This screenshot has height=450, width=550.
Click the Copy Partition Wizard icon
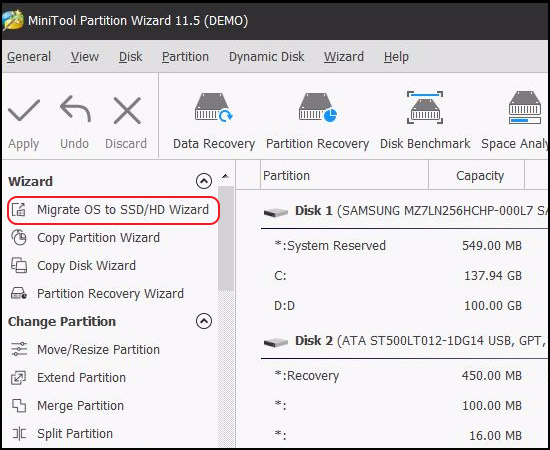(19, 237)
